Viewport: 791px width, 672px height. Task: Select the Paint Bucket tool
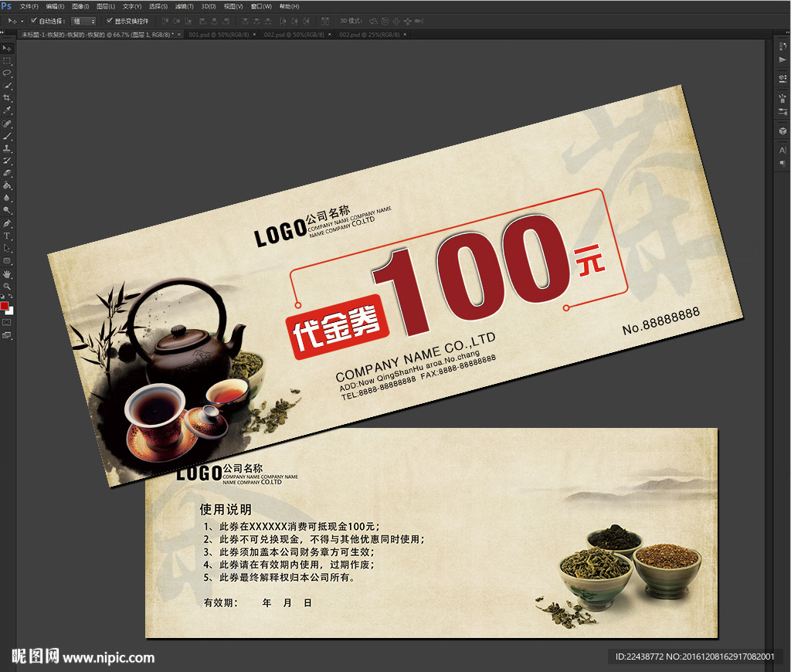click(x=7, y=185)
